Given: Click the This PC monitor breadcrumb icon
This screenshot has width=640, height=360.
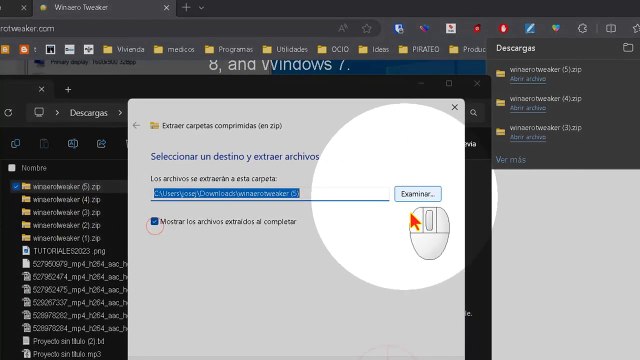Looking at the screenshot, I should point(39,112).
